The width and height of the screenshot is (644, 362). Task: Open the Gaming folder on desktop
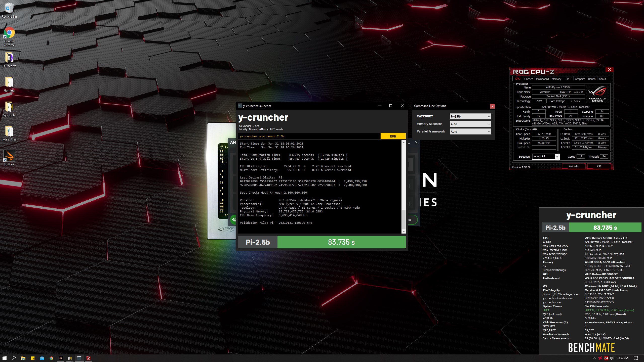click(9, 84)
